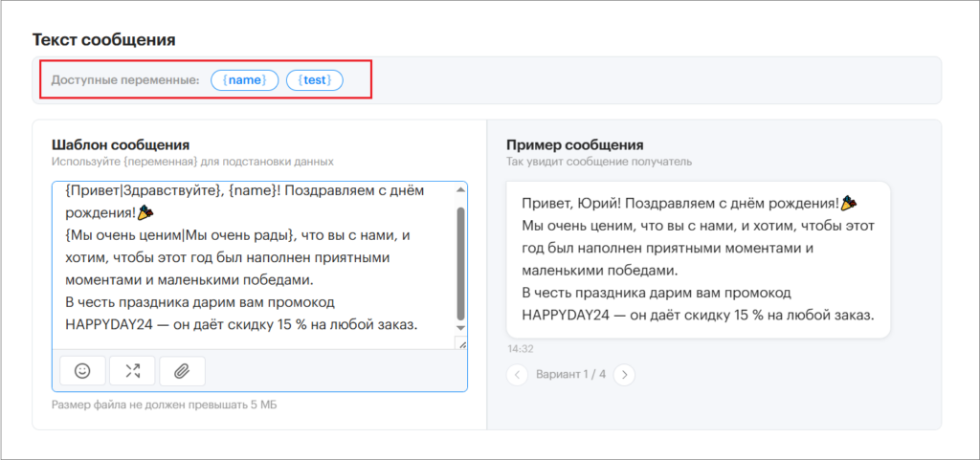Click the 'Размер файла не должен превышать 5 МБ' note
The height and width of the screenshot is (460, 980).
pos(165,405)
